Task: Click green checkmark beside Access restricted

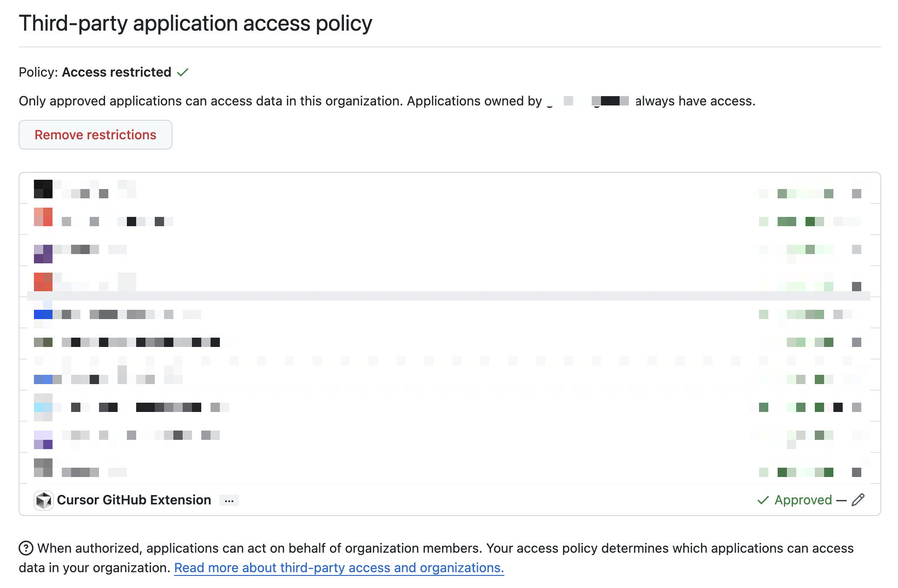Action: pyautogui.click(x=183, y=72)
